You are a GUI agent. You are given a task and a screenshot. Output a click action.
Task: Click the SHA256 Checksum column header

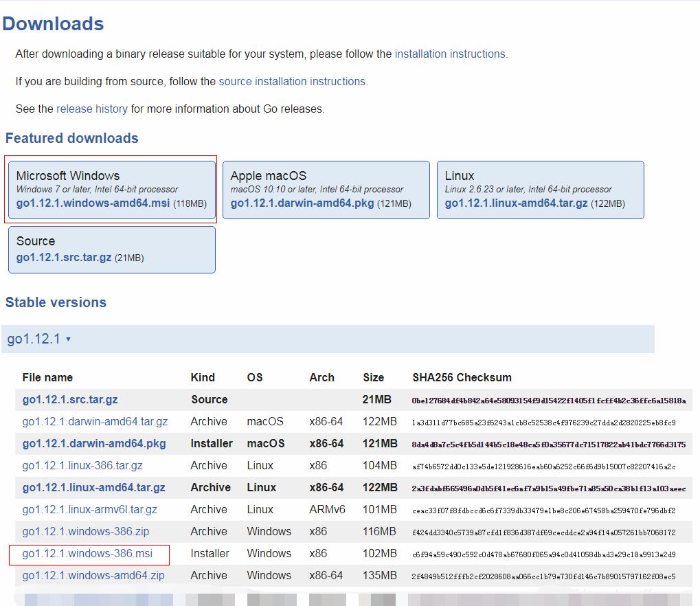click(x=462, y=377)
